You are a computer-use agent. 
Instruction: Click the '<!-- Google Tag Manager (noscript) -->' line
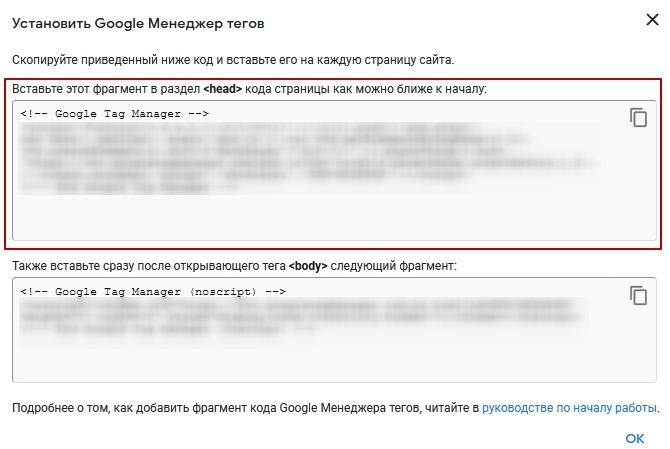[x=153, y=292]
